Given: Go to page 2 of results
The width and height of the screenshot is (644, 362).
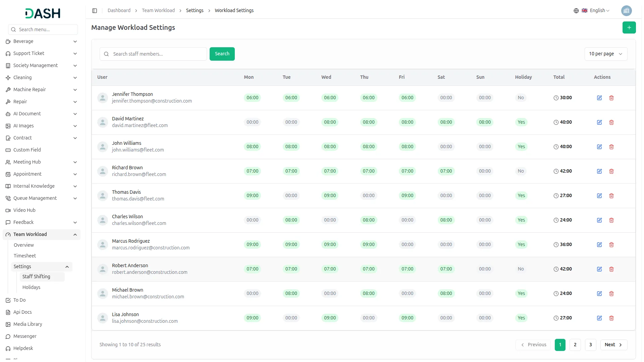Looking at the screenshot, I should 575,345.
